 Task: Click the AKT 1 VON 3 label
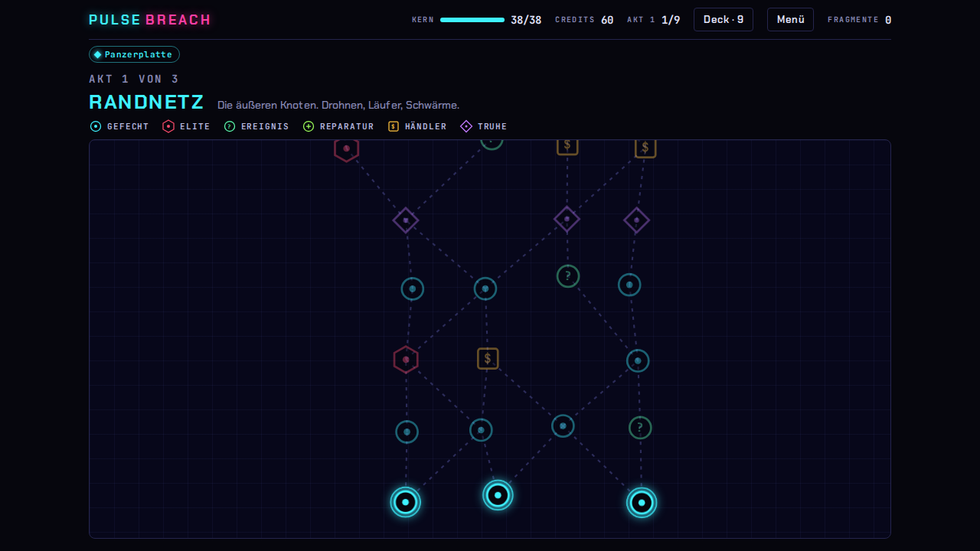click(134, 79)
